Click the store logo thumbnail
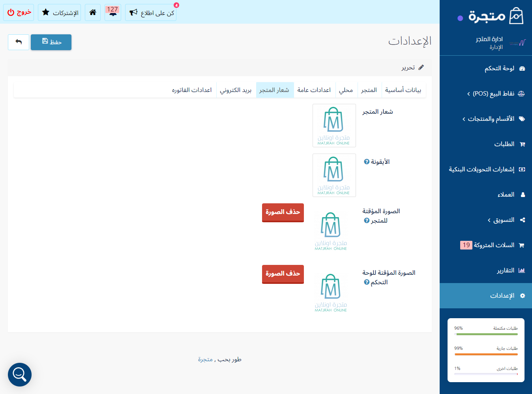The height and width of the screenshot is (394, 532). pyautogui.click(x=334, y=126)
